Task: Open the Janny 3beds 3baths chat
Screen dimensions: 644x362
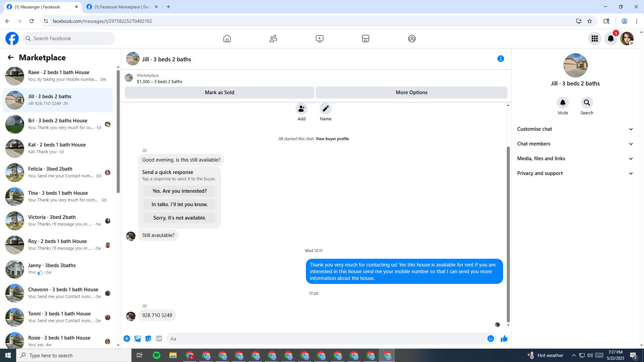Action: (58, 269)
